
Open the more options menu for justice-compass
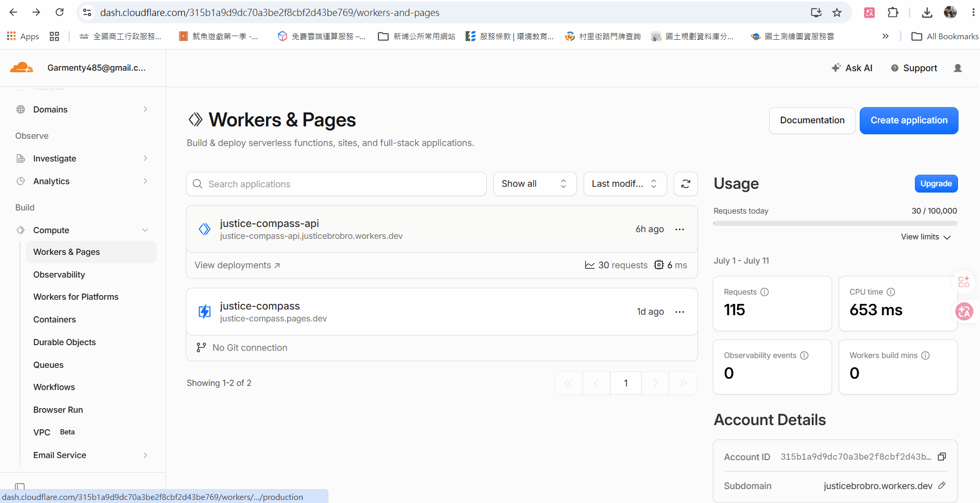pyautogui.click(x=679, y=312)
